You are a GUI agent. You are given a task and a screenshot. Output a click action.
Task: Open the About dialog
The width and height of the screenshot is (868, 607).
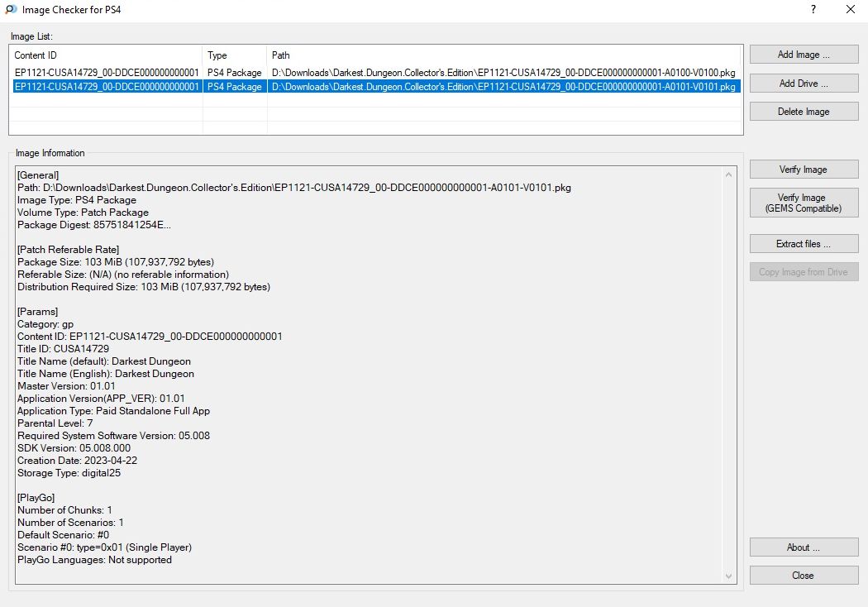(x=804, y=547)
